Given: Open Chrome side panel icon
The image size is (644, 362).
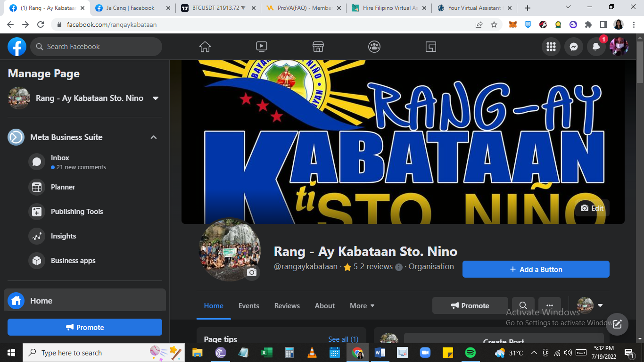Looking at the screenshot, I should pyautogui.click(x=603, y=25).
